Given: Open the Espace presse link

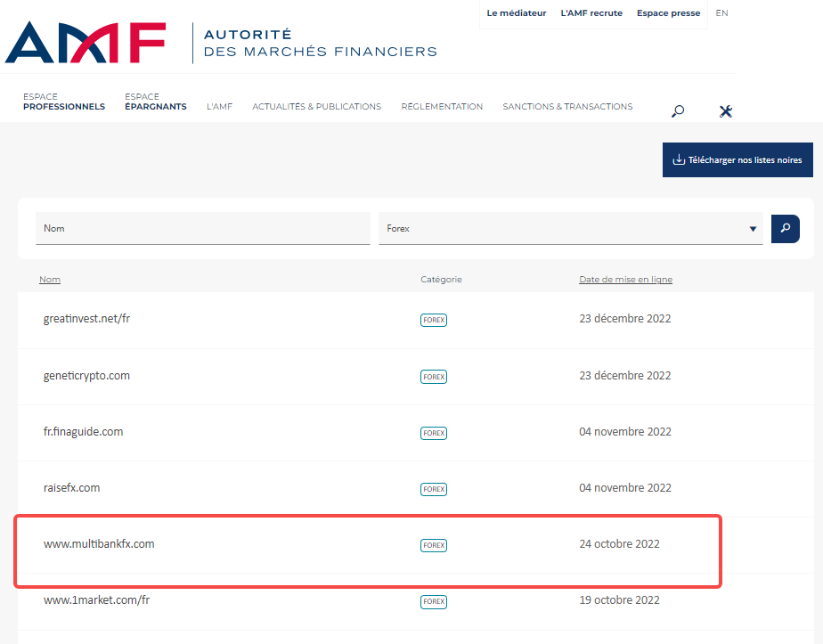Looking at the screenshot, I should point(668,13).
